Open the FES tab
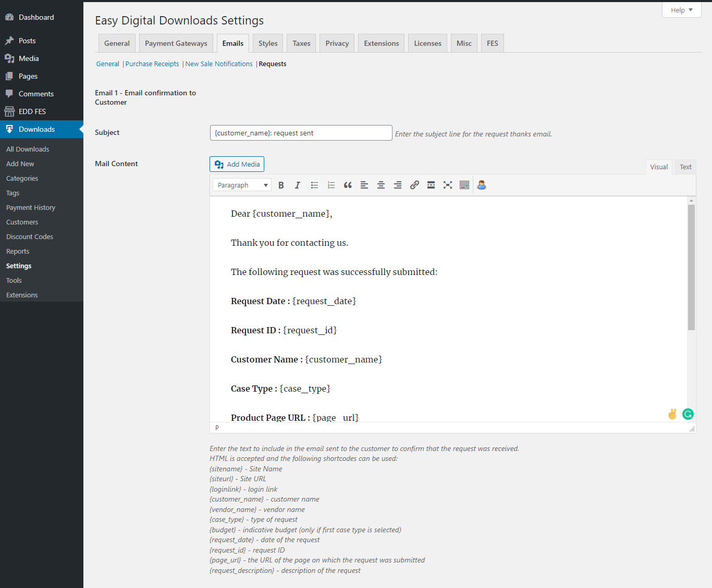712x588 pixels. (x=493, y=43)
